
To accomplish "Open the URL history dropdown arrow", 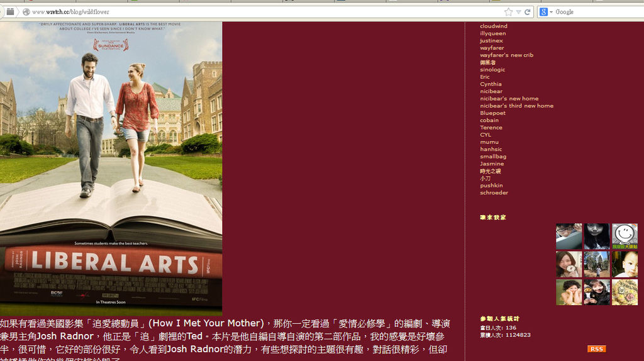I will [518, 13].
